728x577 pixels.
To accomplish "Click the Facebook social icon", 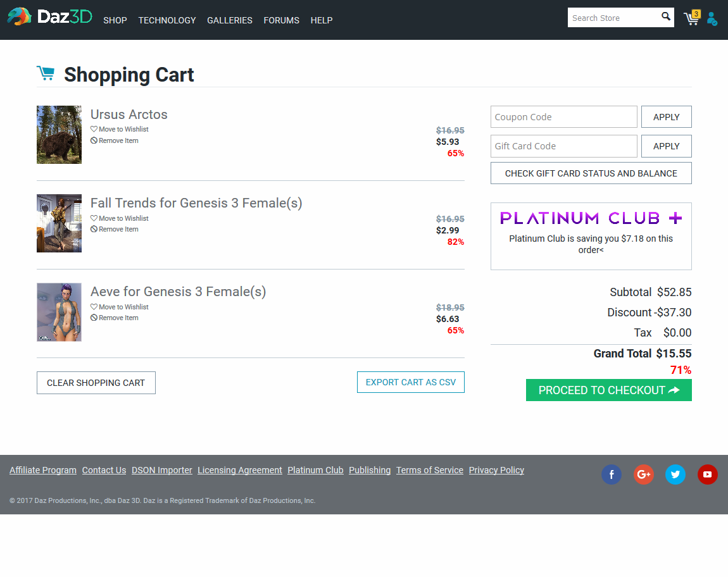I will [612, 475].
